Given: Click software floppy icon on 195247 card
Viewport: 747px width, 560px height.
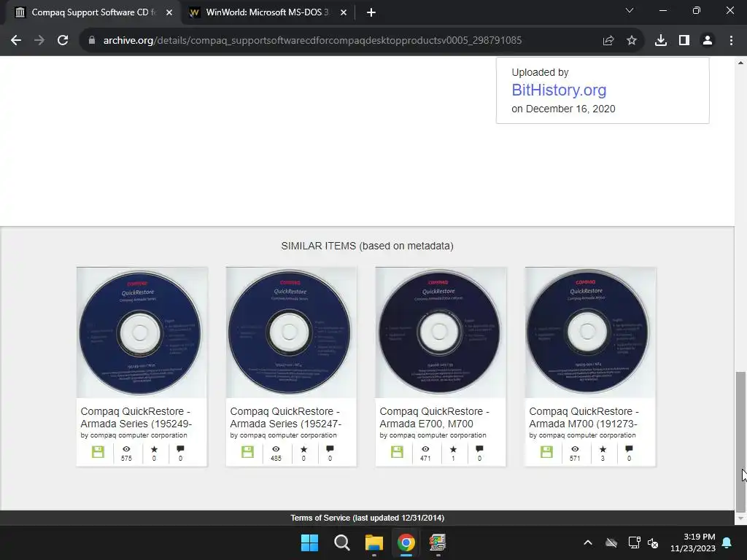Looking at the screenshot, I should (248, 452).
